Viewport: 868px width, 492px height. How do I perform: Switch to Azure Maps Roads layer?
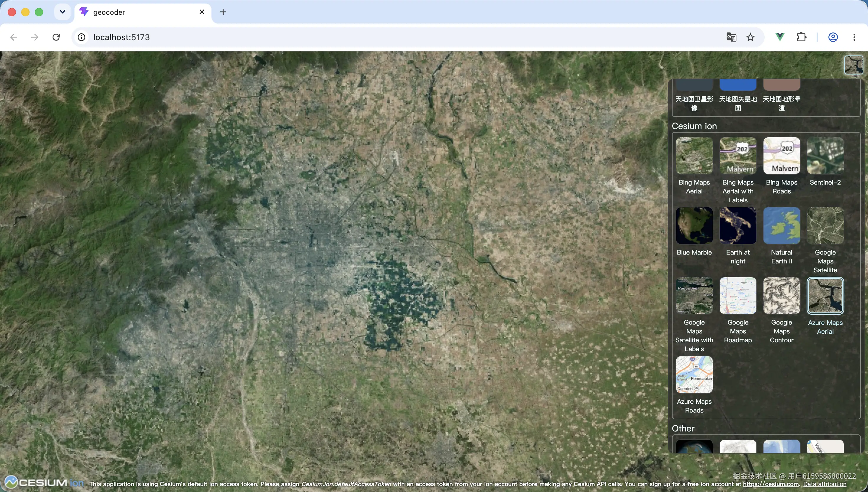(694, 375)
